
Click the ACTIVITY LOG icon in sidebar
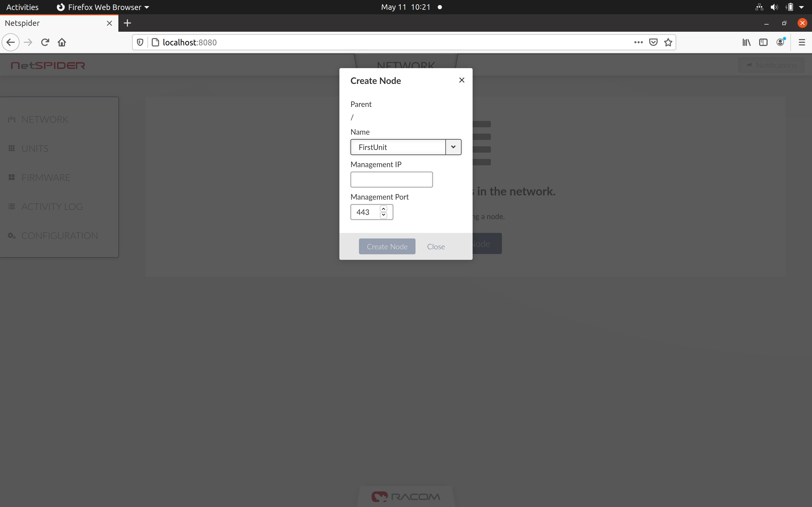[x=11, y=206]
